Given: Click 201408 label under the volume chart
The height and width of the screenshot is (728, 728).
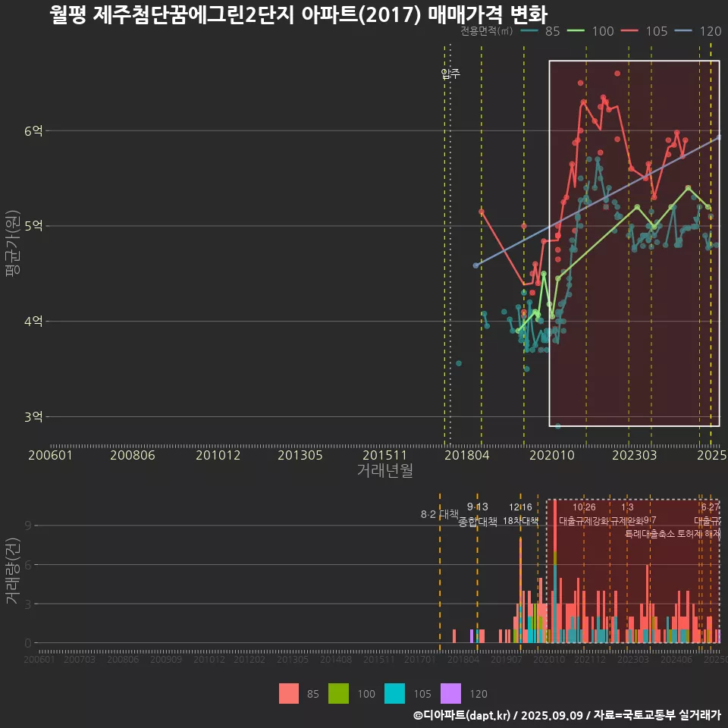Looking at the screenshot, I should pos(336,659).
